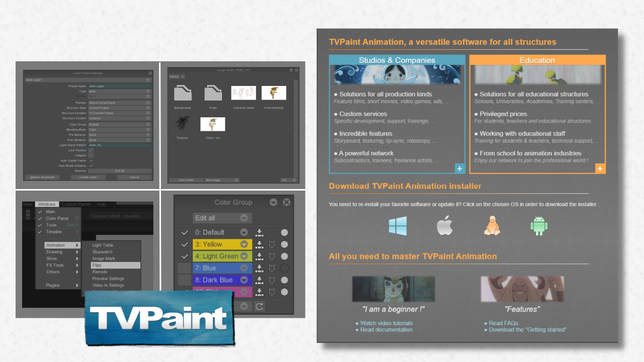The width and height of the screenshot is (644, 362).
Task: Click the shield icon next to 7: Blue
Action: pyautogui.click(x=272, y=268)
